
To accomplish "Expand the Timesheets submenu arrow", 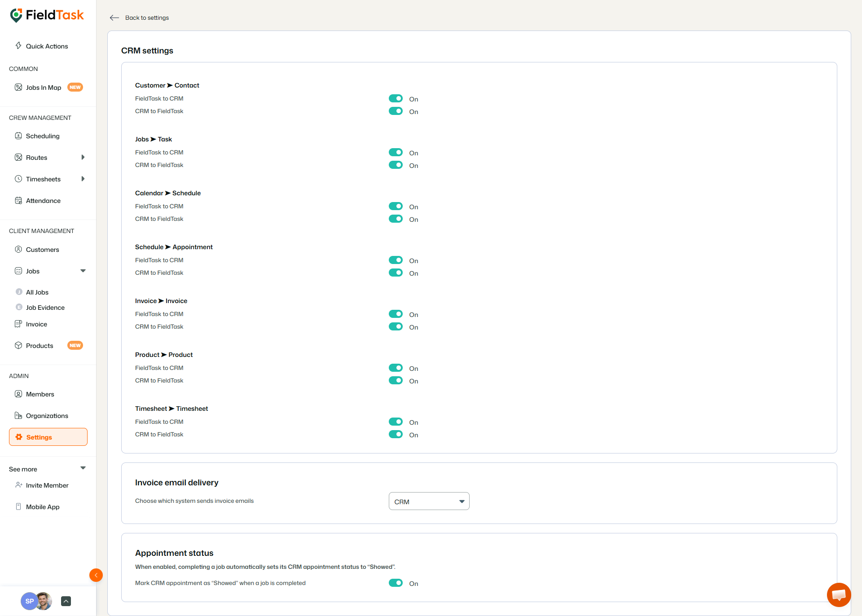I will coord(83,179).
